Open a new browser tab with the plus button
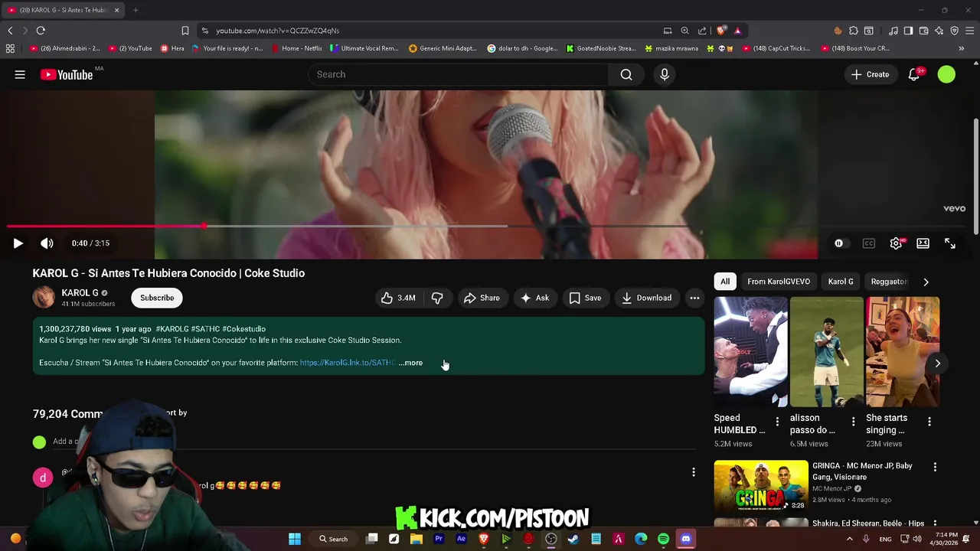Viewport: 980px width, 551px height. (136, 10)
